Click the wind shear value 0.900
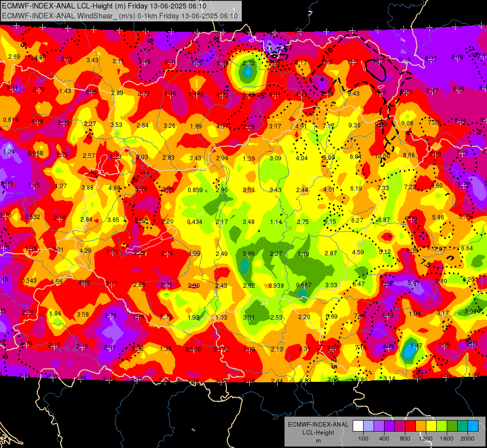 pyautogui.click(x=193, y=349)
